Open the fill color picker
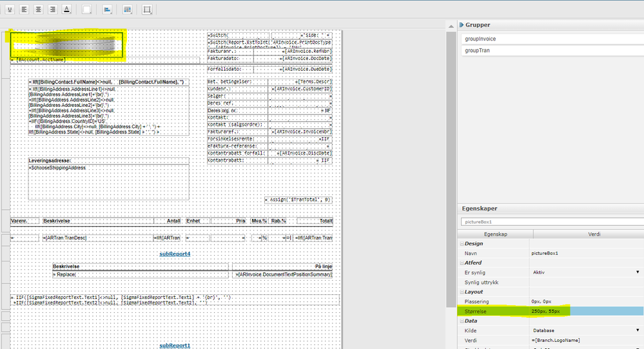 [x=86, y=10]
